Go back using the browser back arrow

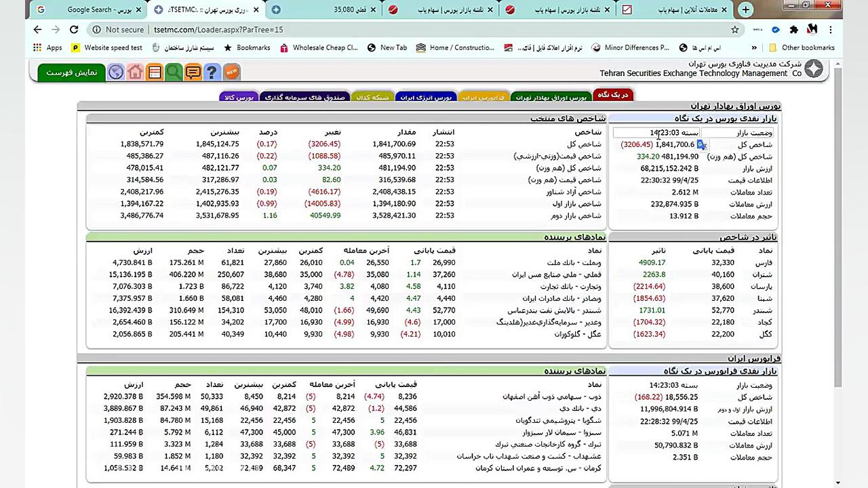click(x=37, y=29)
